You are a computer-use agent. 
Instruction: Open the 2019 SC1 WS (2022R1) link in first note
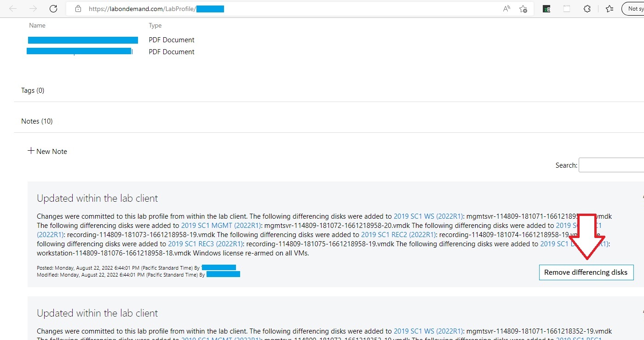(x=428, y=216)
